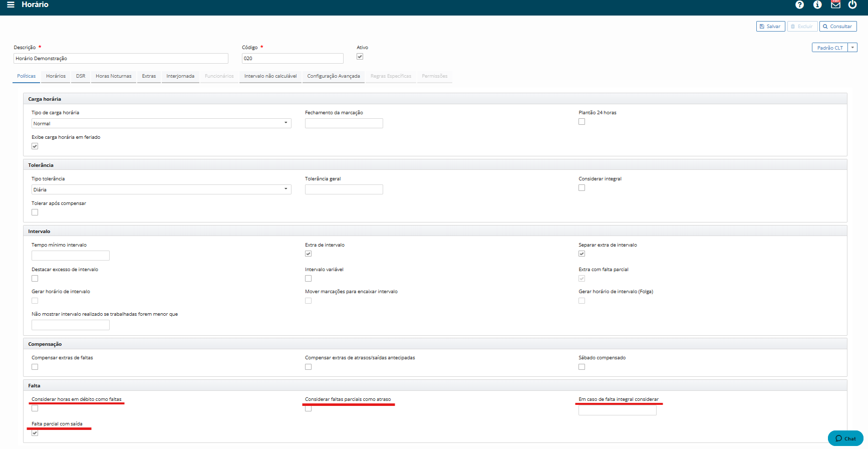This screenshot has width=868, height=449.
Task: Enable the Sábado compensado checkbox
Action: (582, 367)
